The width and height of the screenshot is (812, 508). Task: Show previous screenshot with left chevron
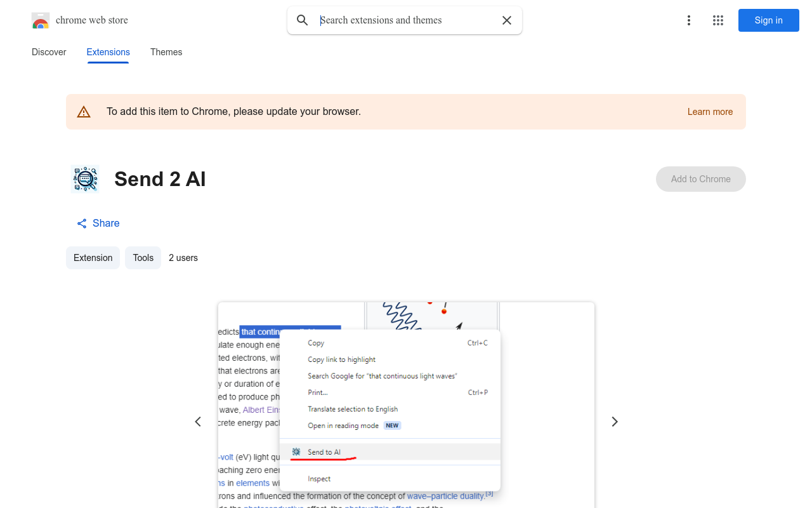click(198, 422)
